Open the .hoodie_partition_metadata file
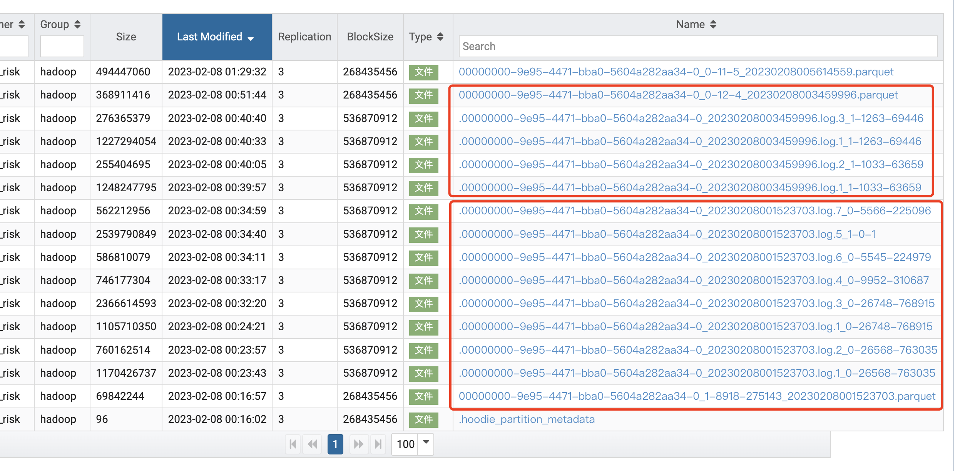 coord(527,419)
